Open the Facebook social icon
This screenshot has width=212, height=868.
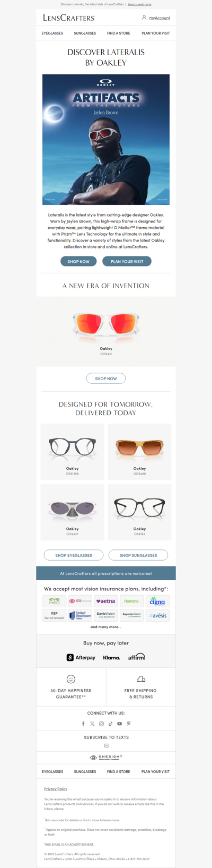pos(83,724)
